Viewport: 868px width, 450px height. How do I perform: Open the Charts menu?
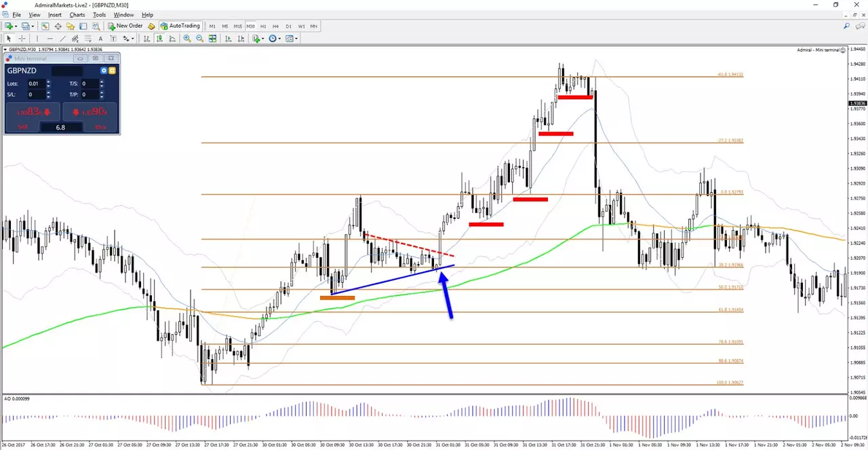77,14
